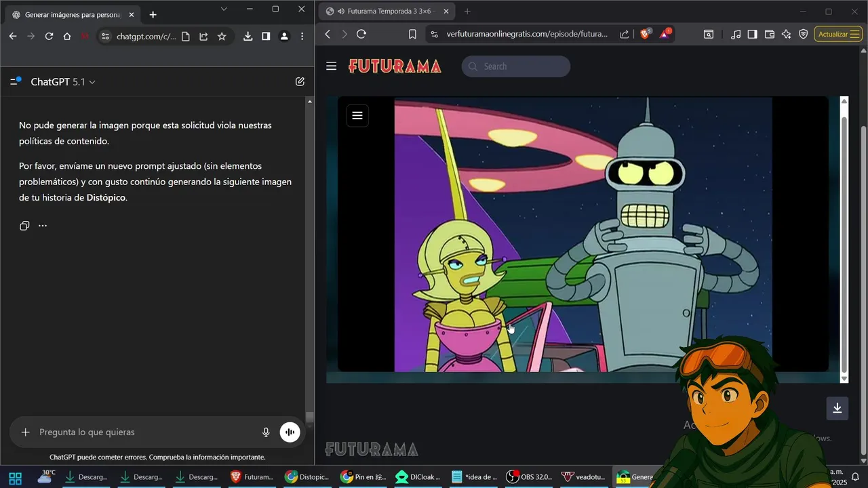Click the verfuturamaonlinegratis.com address bar

click(527, 34)
